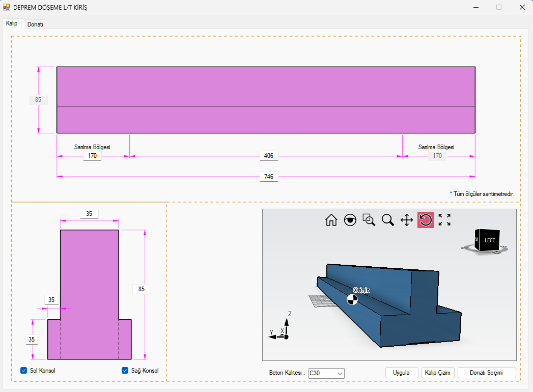
Task: Open the Beton Kalitesi C30 dropdown
Action: (326, 373)
